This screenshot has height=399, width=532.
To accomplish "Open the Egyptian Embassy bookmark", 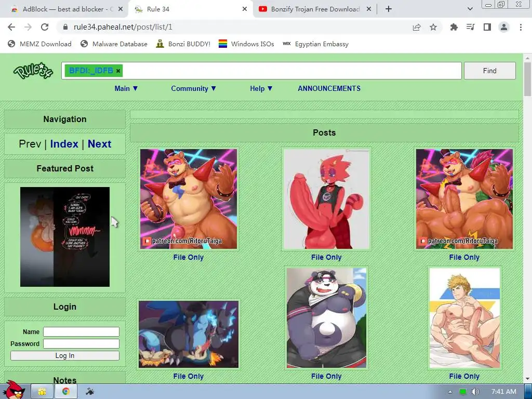I will [315, 44].
